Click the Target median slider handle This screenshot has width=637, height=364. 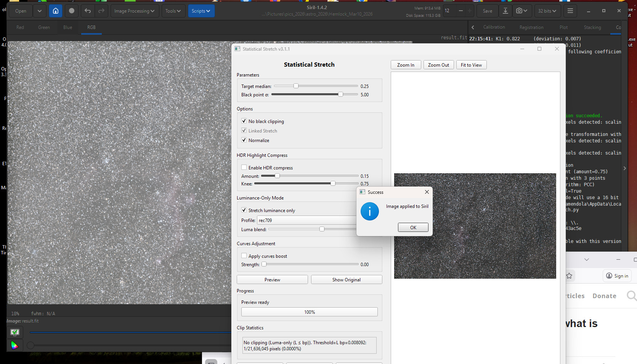pyautogui.click(x=296, y=86)
